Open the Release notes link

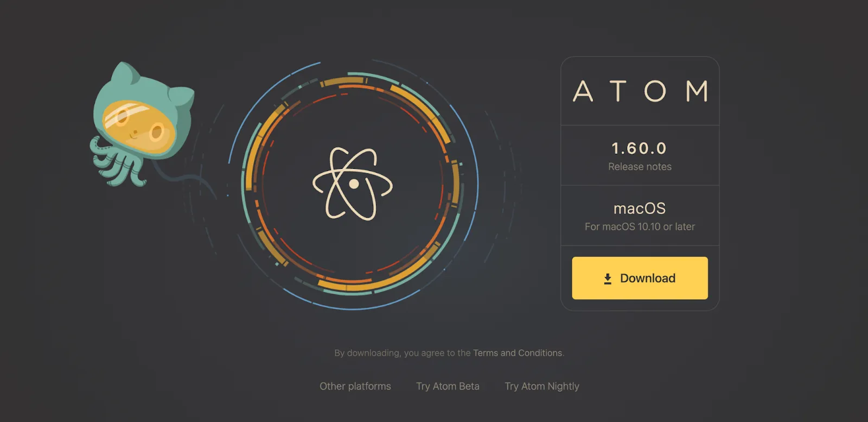640,167
